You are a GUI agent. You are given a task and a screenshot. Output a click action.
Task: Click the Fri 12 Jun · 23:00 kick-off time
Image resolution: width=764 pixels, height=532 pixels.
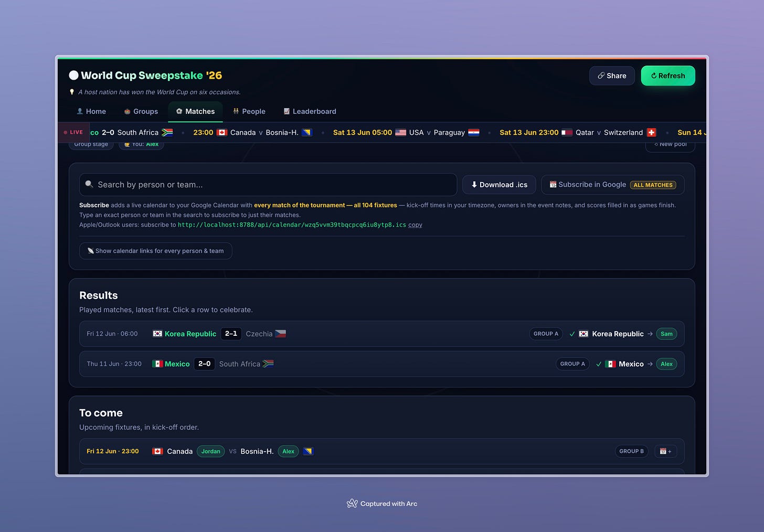[x=113, y=451]
